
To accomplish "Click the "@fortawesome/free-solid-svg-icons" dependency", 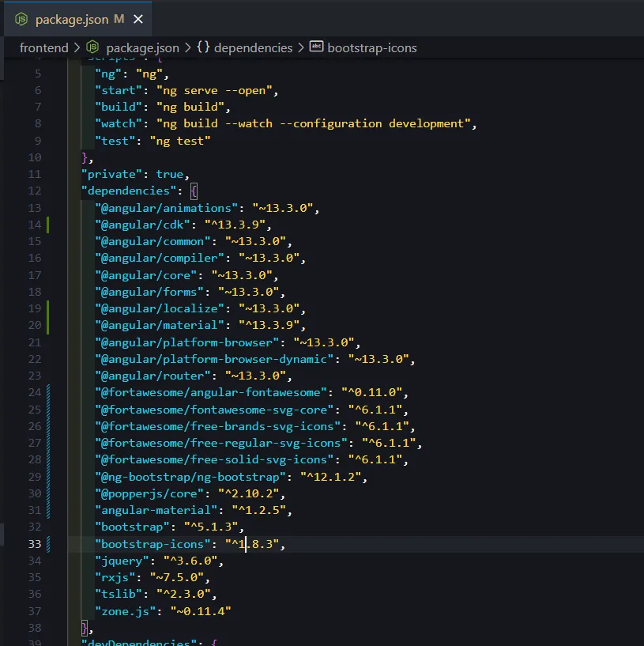I will [x=214, y=459].
